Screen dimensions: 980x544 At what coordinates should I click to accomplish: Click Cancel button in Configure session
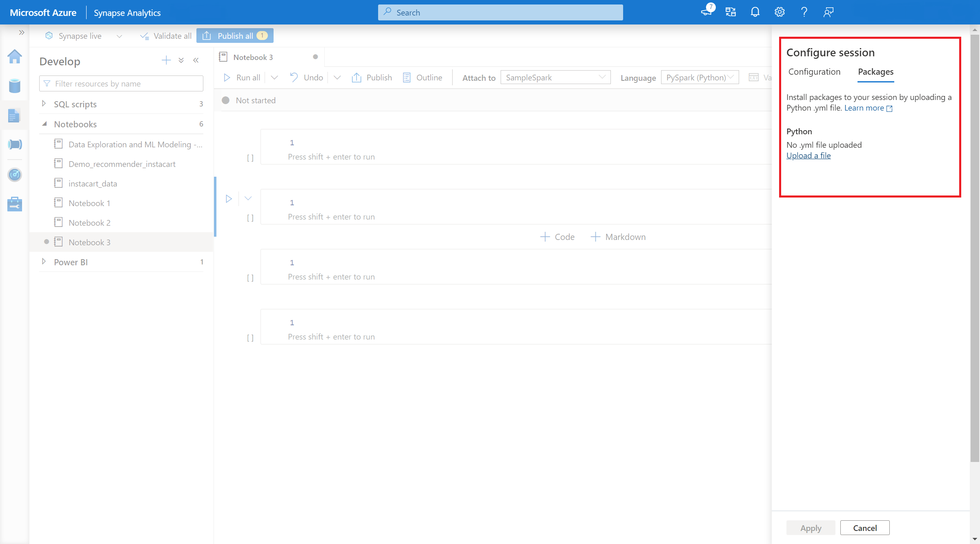[x=865, y=527]
